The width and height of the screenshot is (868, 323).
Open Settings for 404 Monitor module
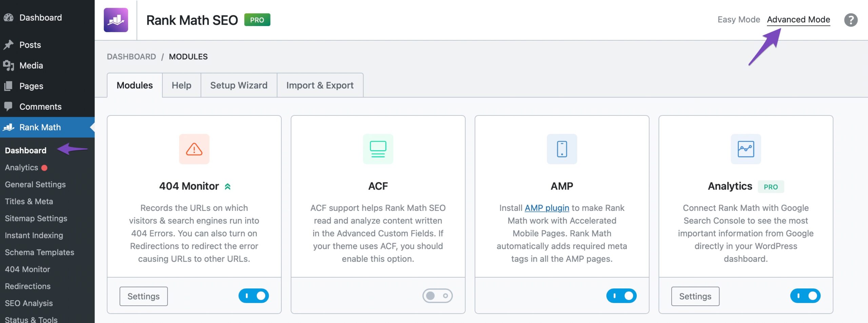pos(143,296)
